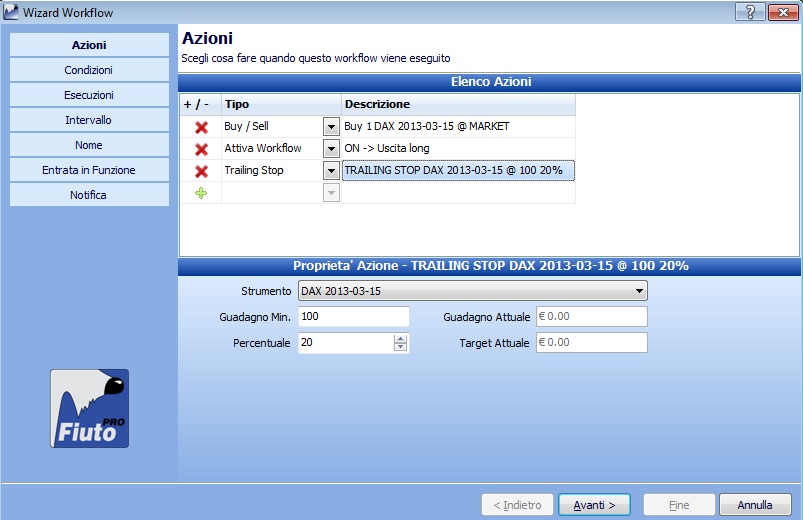Delete the Trailing Stop action row
The height and width of the screenshot is (520, 803).
tap(201, 171)
